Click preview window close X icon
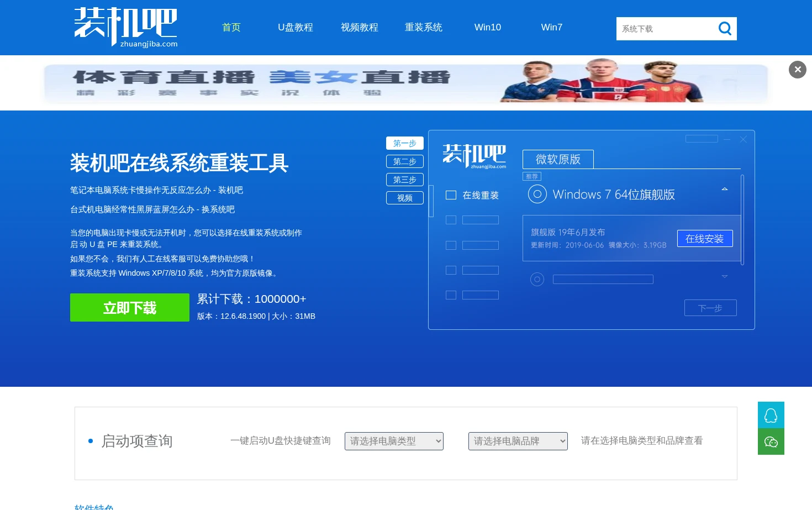This screenshot has height=510, width=812. click(744, 139)
